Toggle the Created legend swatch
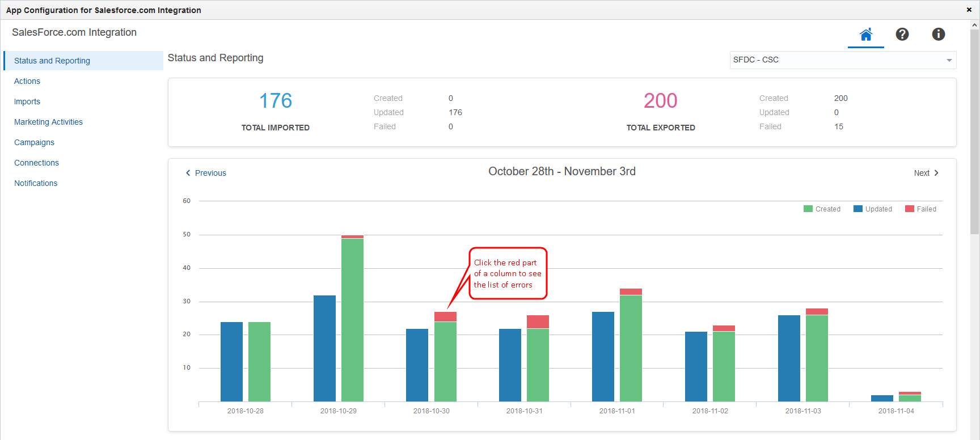 pos(808,209)
